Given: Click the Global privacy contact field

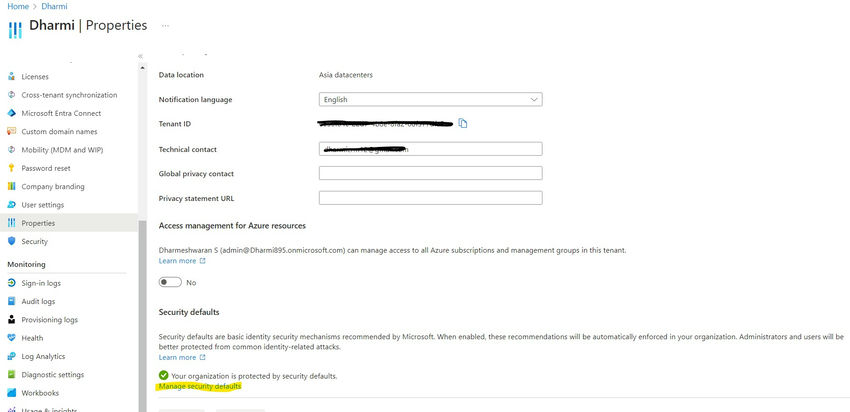Looking at the screenshot, I should pos(430,173).
